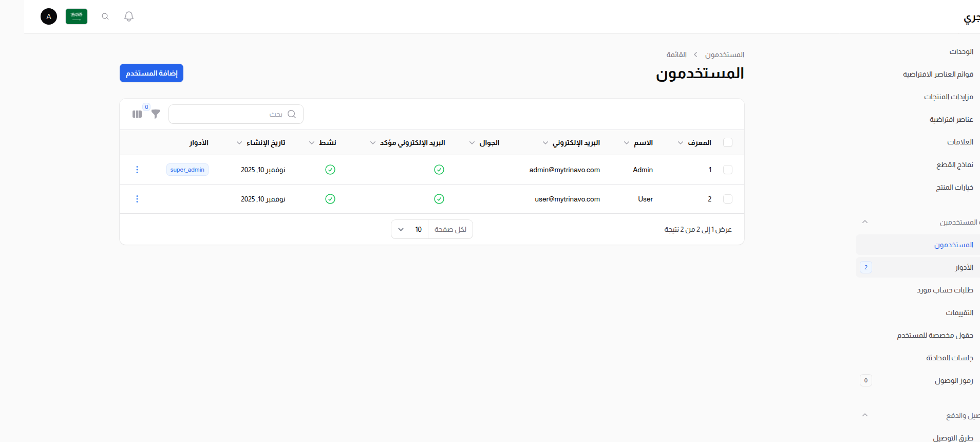Sort by المعرف column
This screenshot has width=980, height=442.
[x=694, y=142]
